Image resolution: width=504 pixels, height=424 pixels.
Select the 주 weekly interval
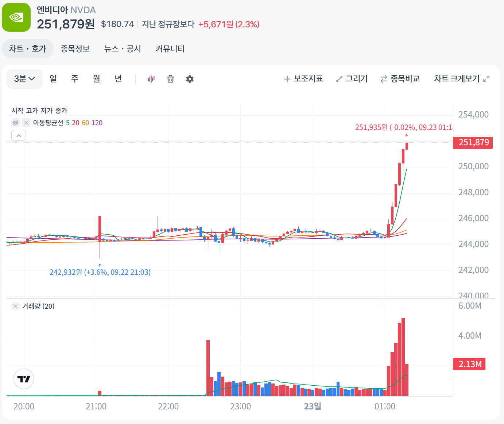(75, 79)
